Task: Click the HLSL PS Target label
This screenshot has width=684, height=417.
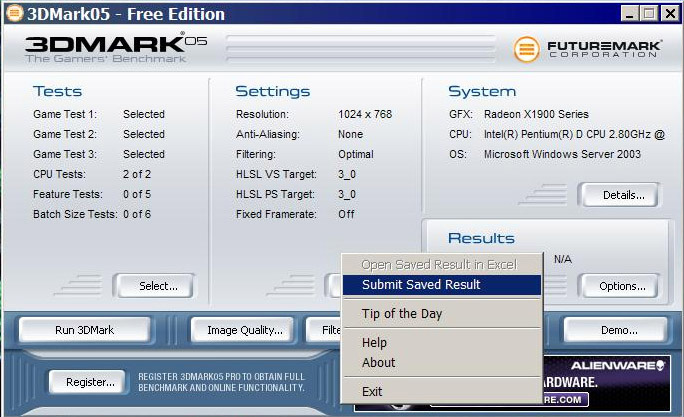Action: (x=275, y=195)
